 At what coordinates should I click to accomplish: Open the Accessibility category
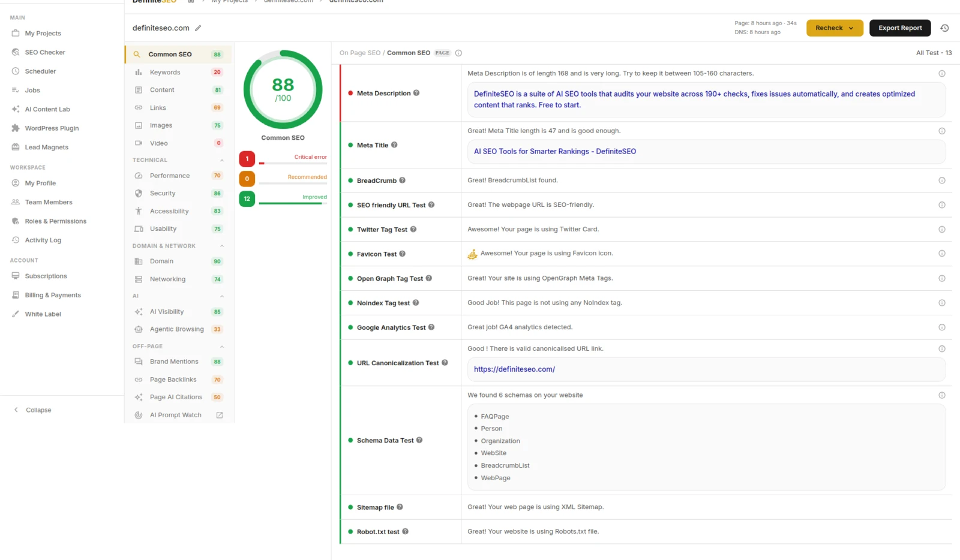(x=179, y=211)
